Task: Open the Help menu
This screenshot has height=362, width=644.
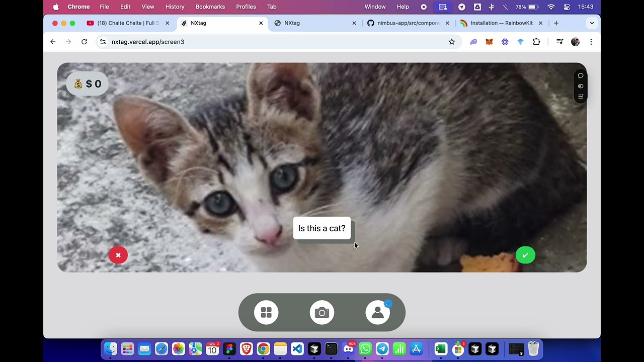Action: pos(403,7)
